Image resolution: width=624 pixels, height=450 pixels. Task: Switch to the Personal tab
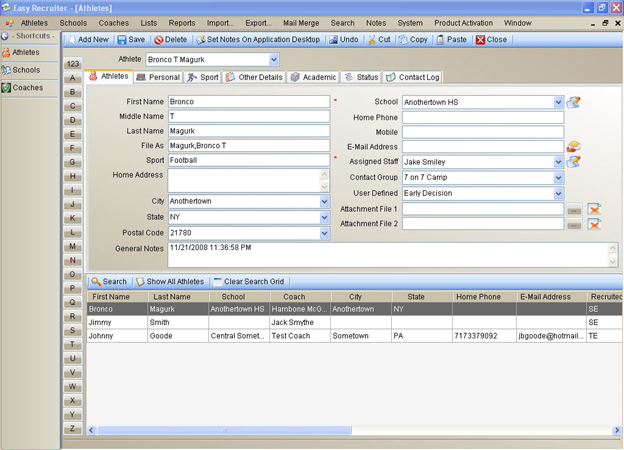pos(158,77)
